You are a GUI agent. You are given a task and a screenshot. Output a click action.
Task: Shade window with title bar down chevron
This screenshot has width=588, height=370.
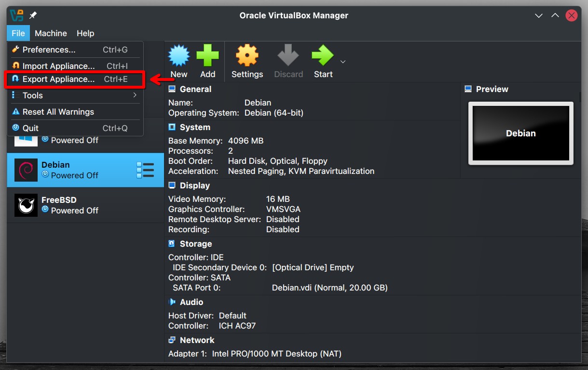pyautogui.click(x=539, y=16)
